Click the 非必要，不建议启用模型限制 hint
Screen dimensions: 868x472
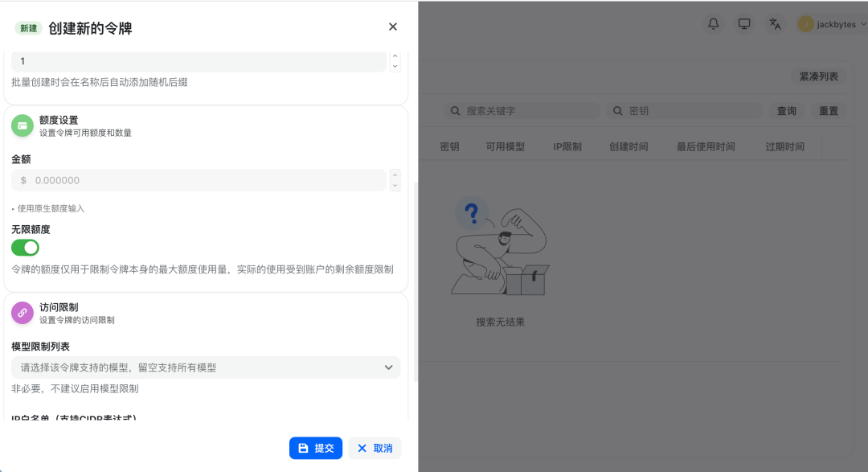pyautogui.click(x=75, y=388)
